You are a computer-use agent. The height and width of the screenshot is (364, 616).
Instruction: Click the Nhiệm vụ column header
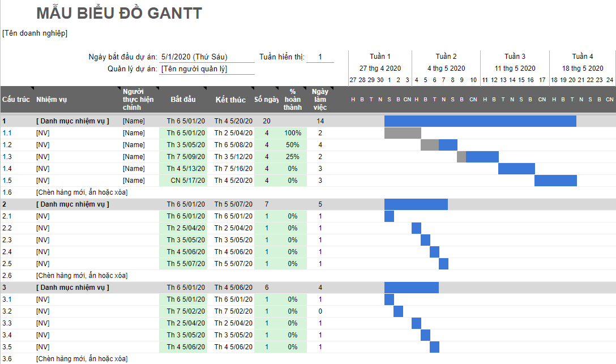(52, 100)
